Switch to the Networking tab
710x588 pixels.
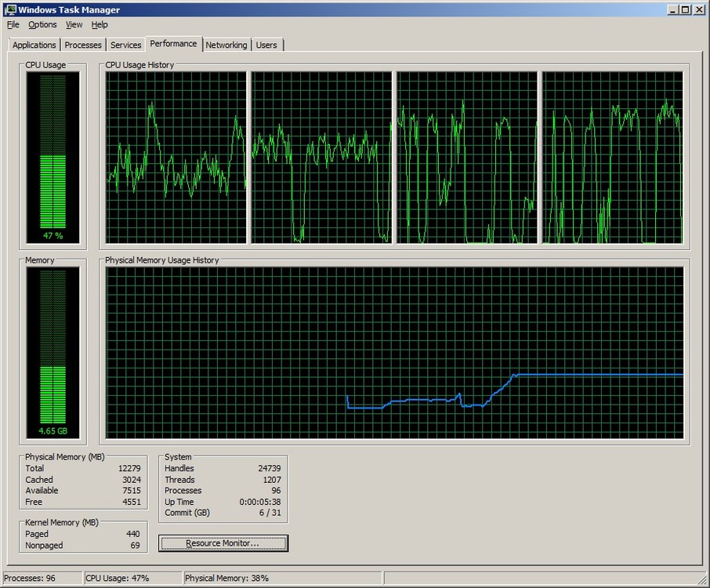226,45
